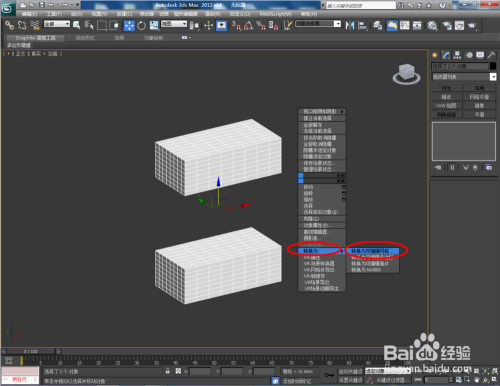Screen dimensions: 500x386
Task: Switch to the Graphite Modeling Tools tab
Action: coord(35,38)
